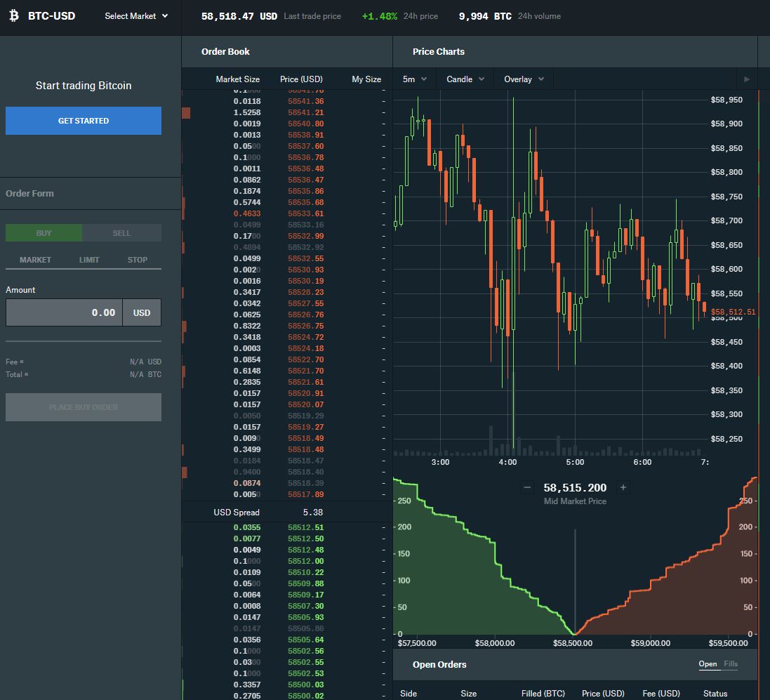
Task: Click ask market size 1.5258
Action: coord(247,112)
